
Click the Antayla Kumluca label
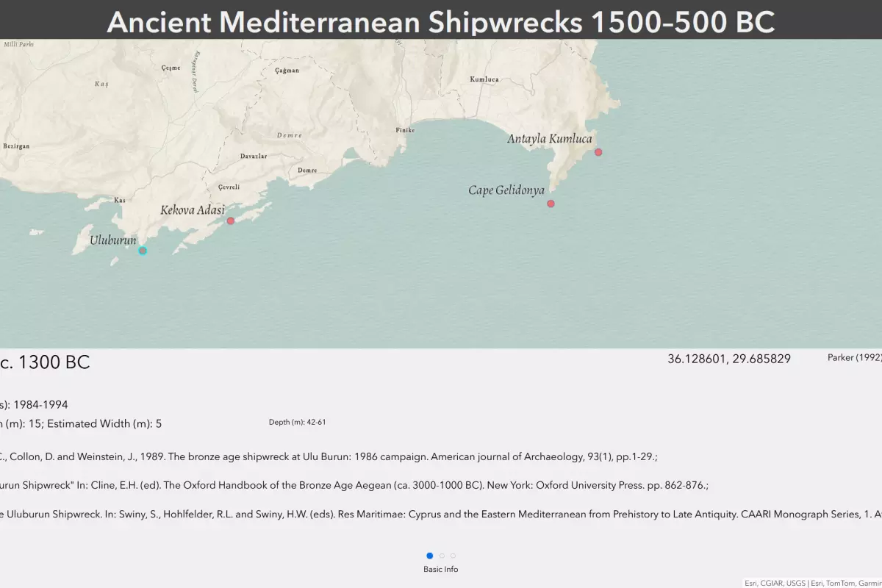pyautogui.click(x=549, y=138)
